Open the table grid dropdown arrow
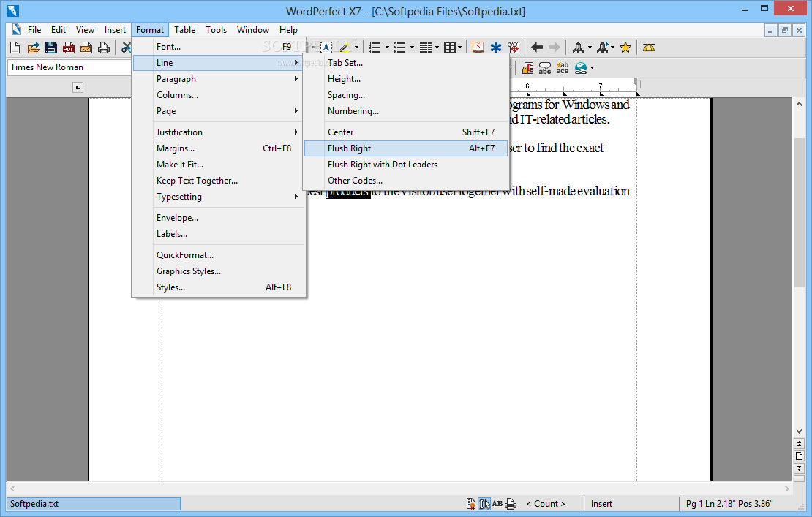812x517 pixels. (x=460, y=48)
